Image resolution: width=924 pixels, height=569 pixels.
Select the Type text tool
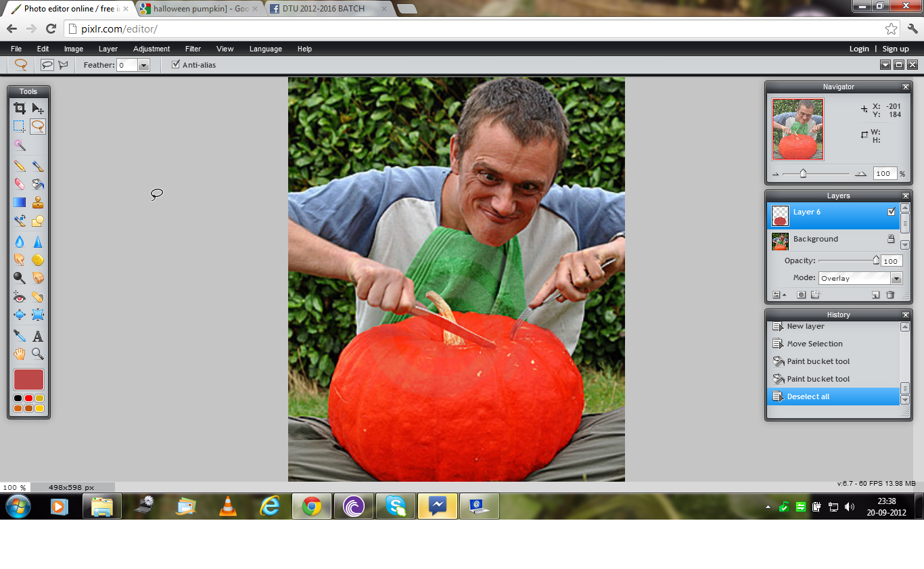[x=38, y=336]
